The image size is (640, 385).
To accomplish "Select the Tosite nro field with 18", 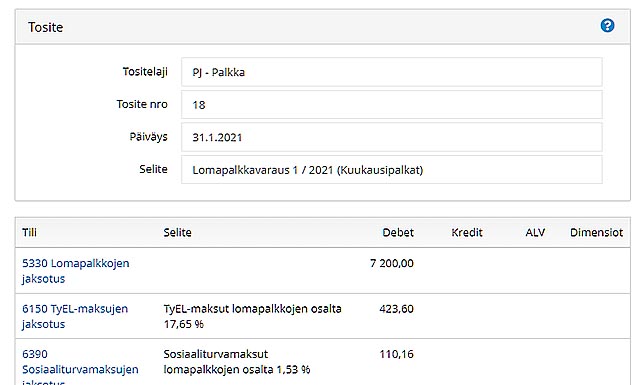I will click(391, 105).
